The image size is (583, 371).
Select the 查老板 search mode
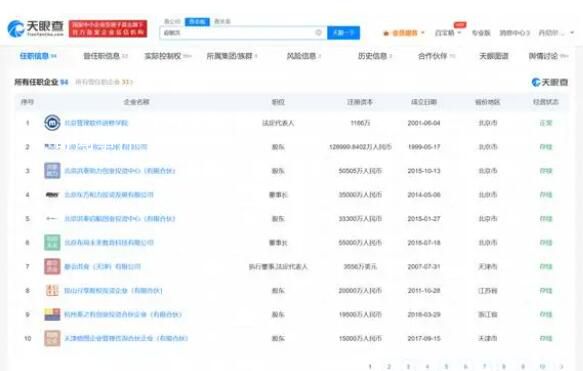pyautogui.click(x=197, y=22)
